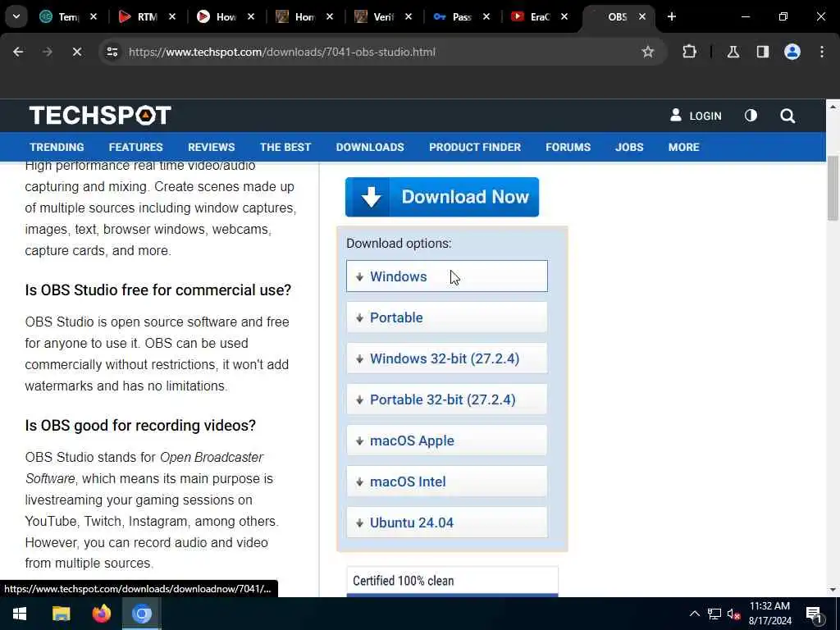This screenshot has width=840, height=630.
Task: Open the notification center icon
Action: pyautogui.click(x=815, y=614)
